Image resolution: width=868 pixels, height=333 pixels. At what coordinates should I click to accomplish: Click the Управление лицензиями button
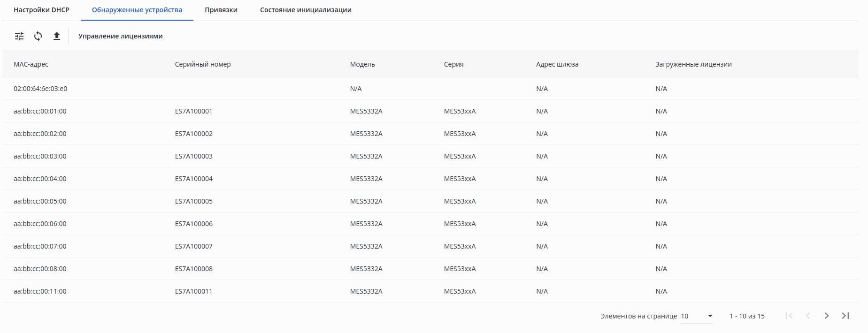121,36
